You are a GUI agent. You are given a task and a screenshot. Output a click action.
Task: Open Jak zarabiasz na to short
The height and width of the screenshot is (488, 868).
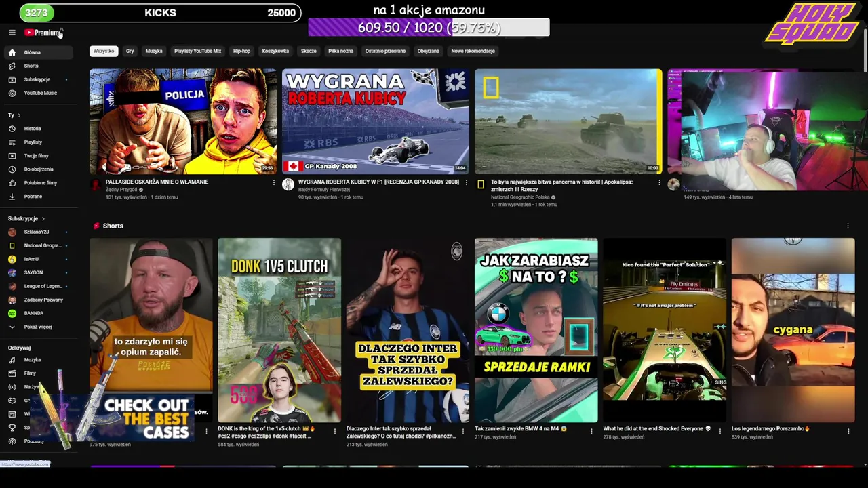[536, 330]
